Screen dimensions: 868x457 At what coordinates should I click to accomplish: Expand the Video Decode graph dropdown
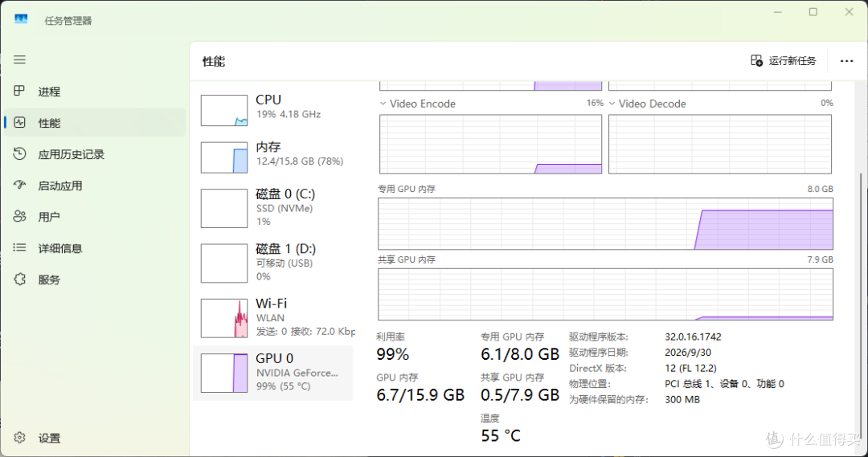[612, 104]
